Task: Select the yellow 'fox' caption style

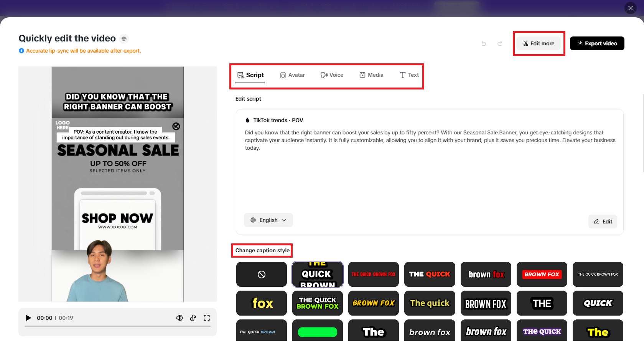Action: click(262, 303)
